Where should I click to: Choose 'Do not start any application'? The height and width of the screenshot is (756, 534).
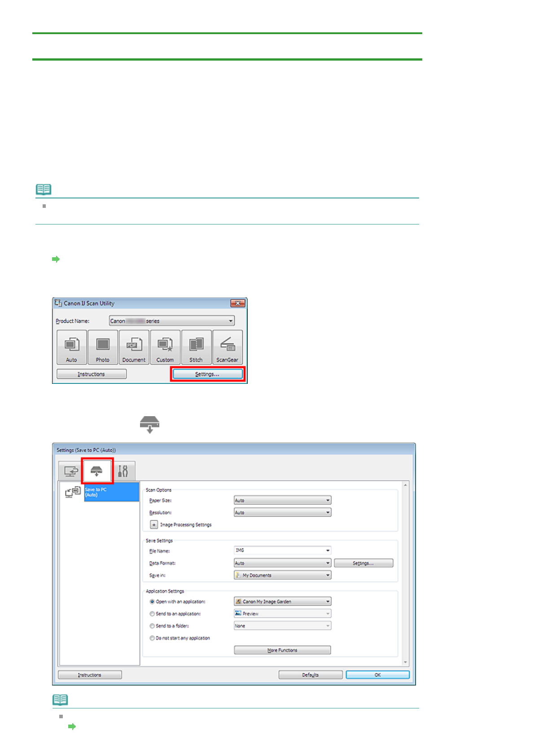point(152,638)
